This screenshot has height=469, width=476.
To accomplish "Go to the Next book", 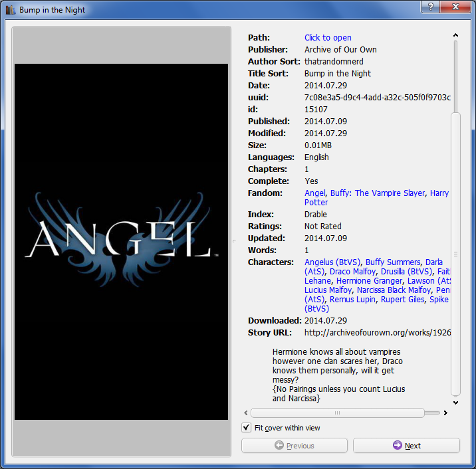I will pos(406,445).
